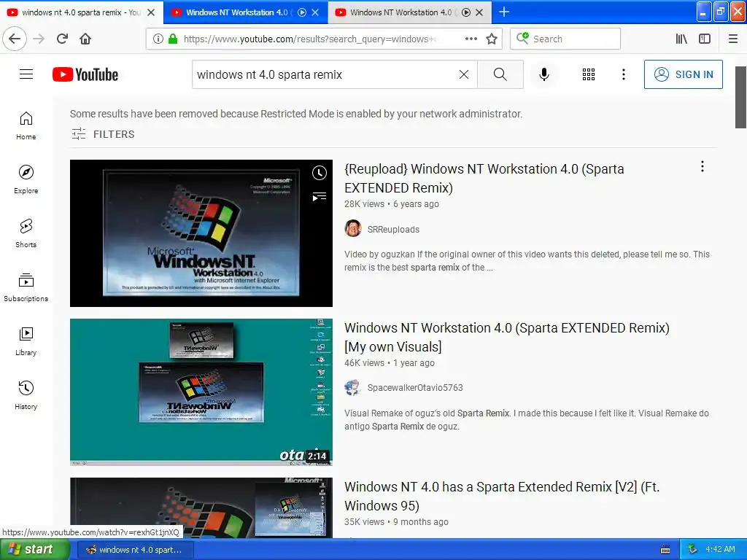Viewport: 747px width, 560px height.
Task: Click the green padlock security icon
Action: (173, 39)
